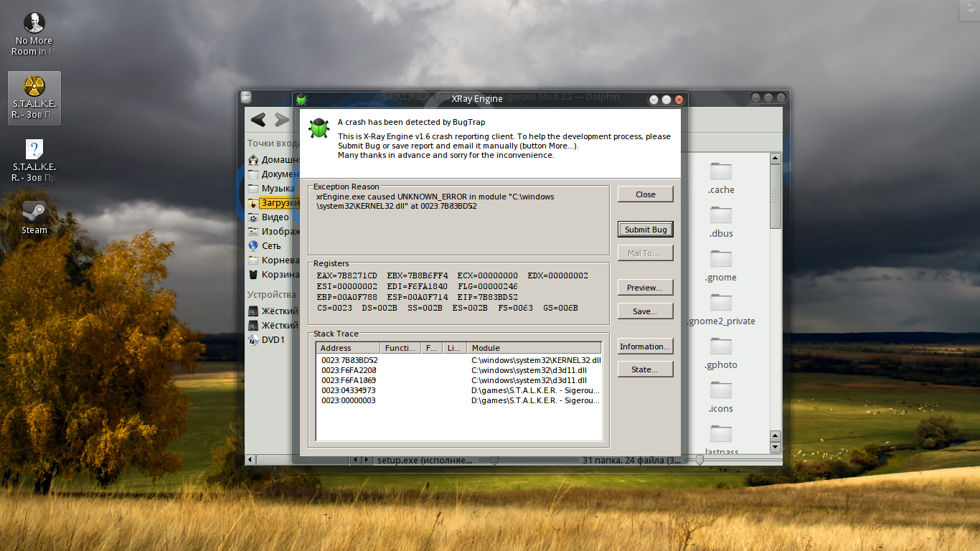Open the No More Room in Hell desktop icon

34,34
